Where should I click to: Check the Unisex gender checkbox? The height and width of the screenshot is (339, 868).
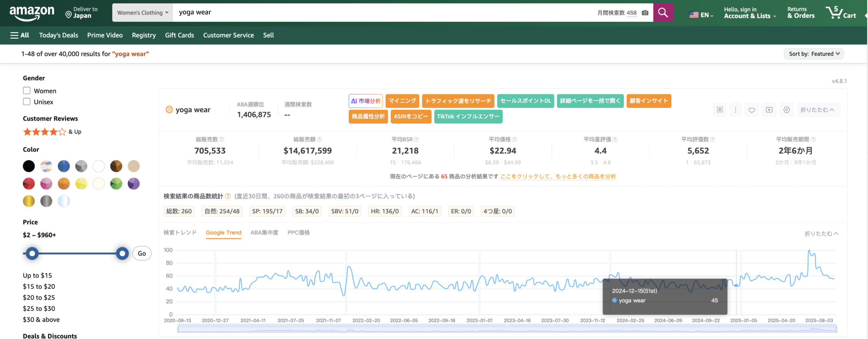[x=27, y=102]
